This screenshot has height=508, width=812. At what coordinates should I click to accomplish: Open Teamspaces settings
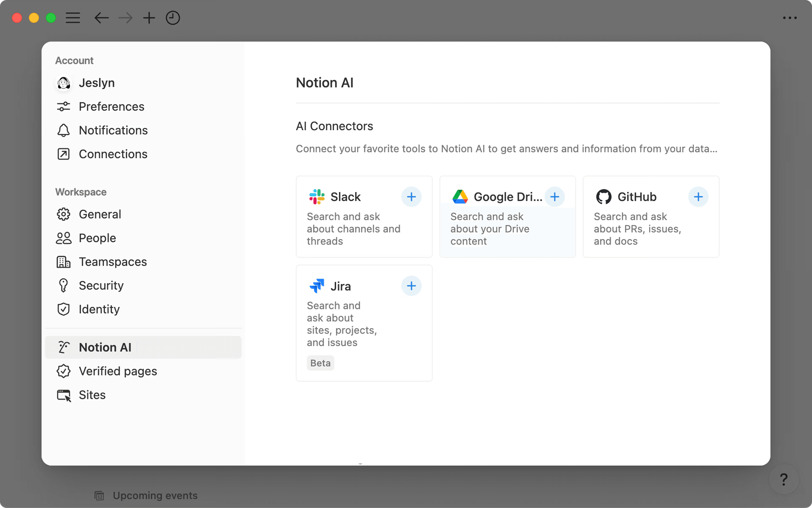coord(112,262)
